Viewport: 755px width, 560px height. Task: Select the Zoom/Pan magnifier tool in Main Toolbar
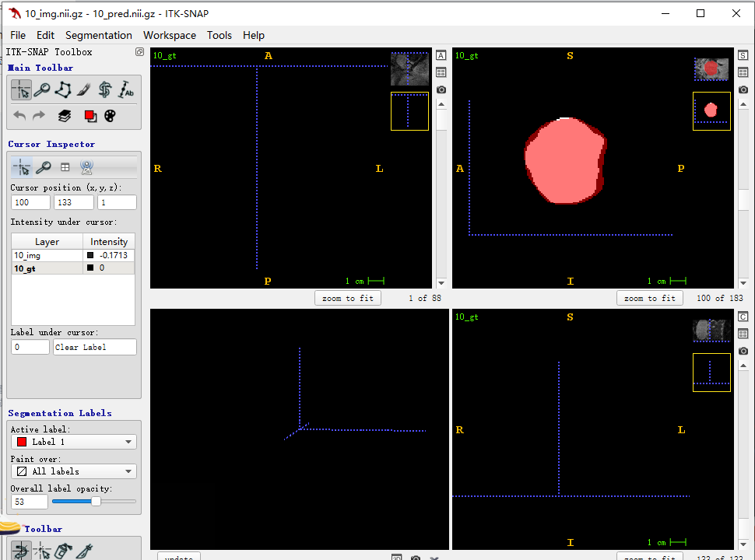click(42, 90)
